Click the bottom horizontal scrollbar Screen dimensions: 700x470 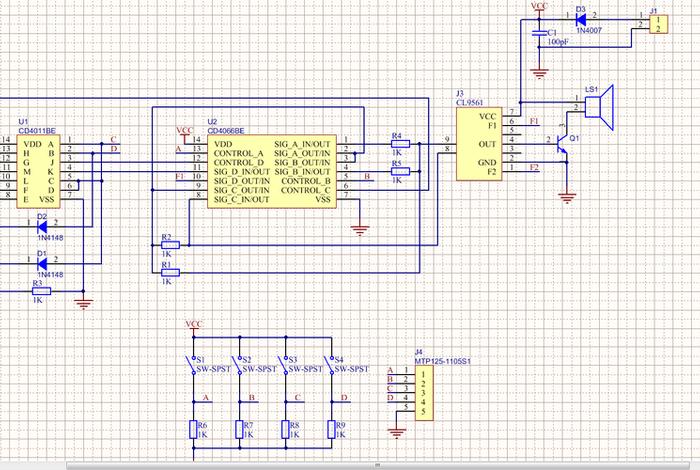click(x=377, y=466)
